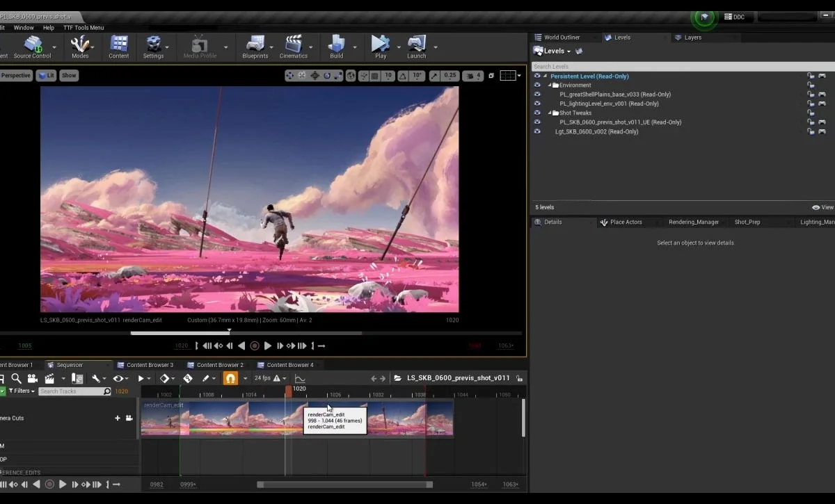Open the Play options dropdown arrow

pos(398,47)
